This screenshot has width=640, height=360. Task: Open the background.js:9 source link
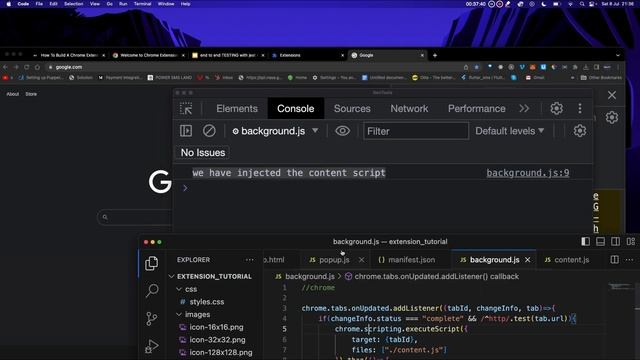pos(527,173)
